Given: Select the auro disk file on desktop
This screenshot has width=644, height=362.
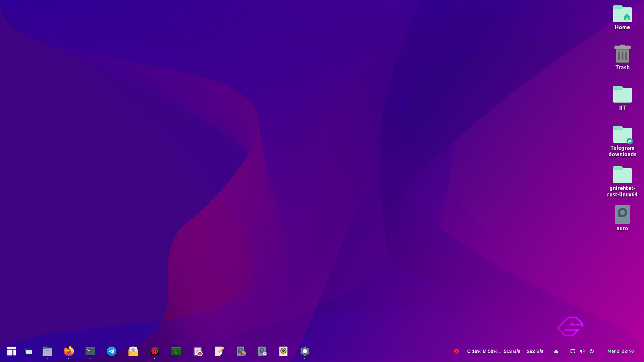Looking at the screenshot, I should [623, 218].
